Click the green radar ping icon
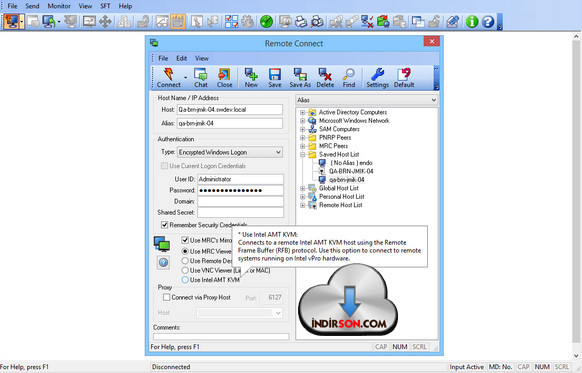This screenshot has width=582, height=373. coord(267,22)
